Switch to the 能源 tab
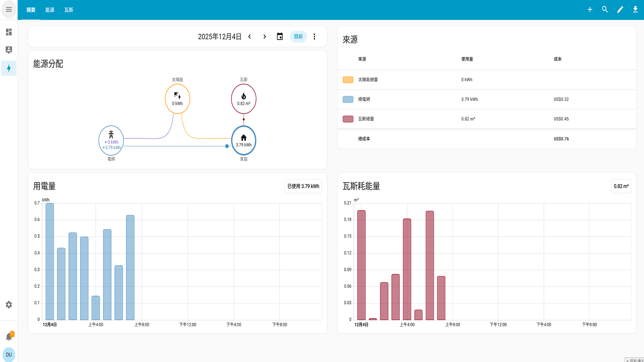 (x=50, y=10)
